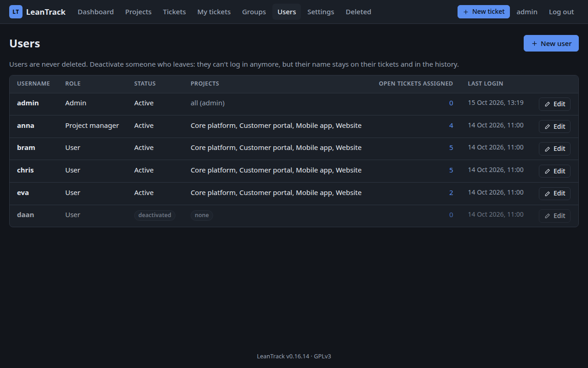
Task: Click admin's open ticket count 0
Action: coord(451,103)
